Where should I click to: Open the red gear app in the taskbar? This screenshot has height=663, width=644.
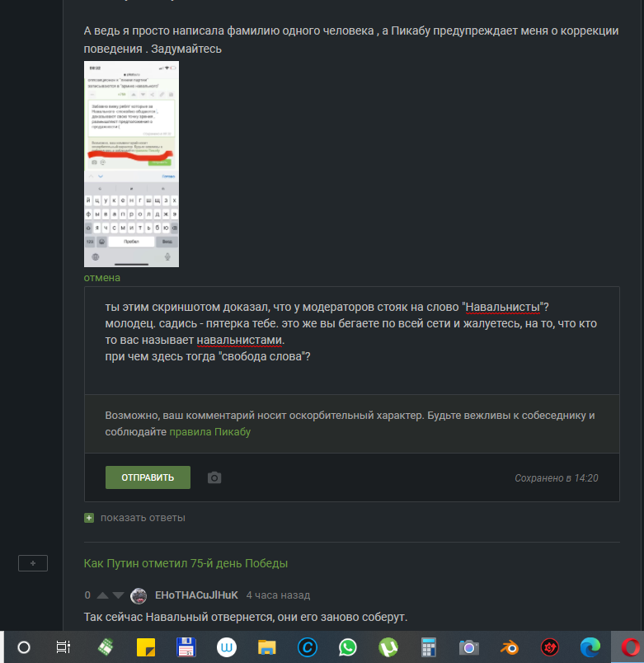pos(550,647)
